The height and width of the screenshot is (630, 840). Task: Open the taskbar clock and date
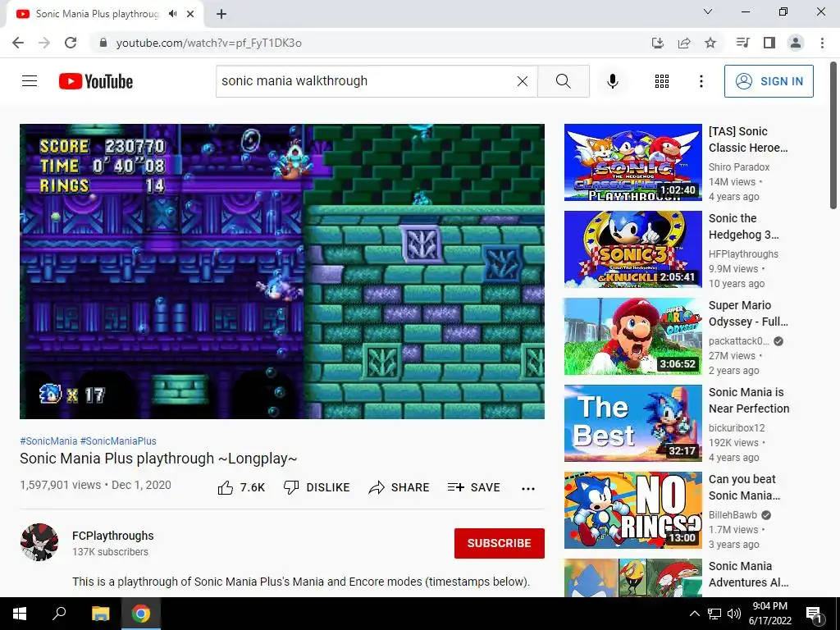(x=769, y=614)
